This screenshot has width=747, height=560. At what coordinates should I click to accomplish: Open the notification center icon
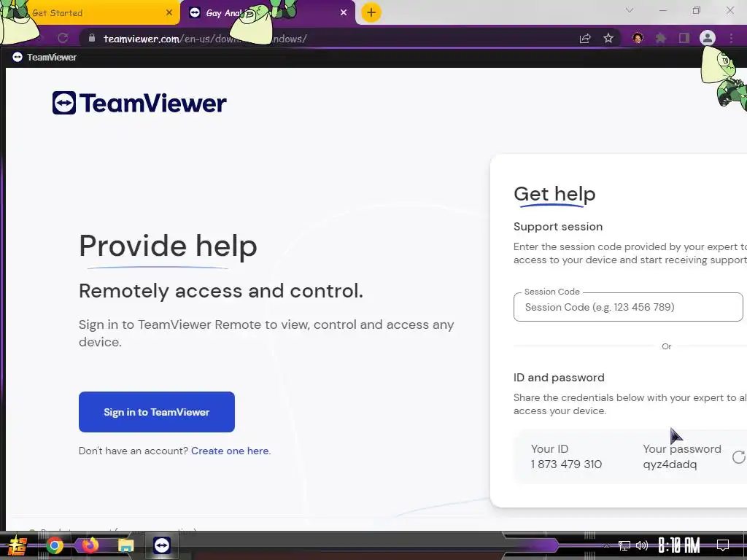(723, 545)
